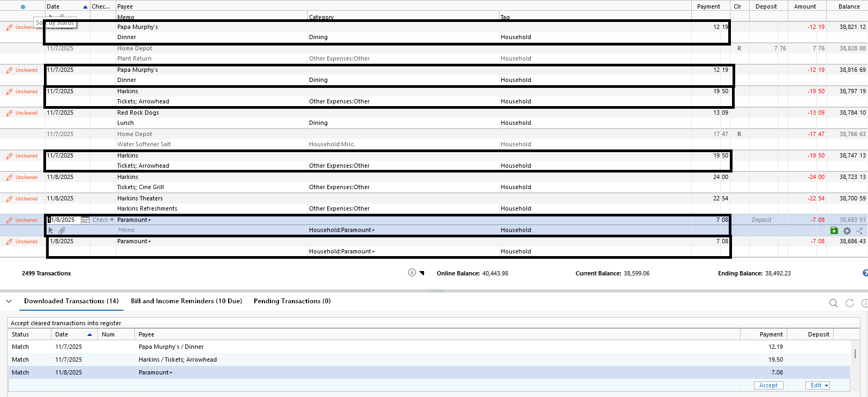Click info icon in downloaded transactions toolbar
This screenshot has width=868, height=397.
(864, 303)
